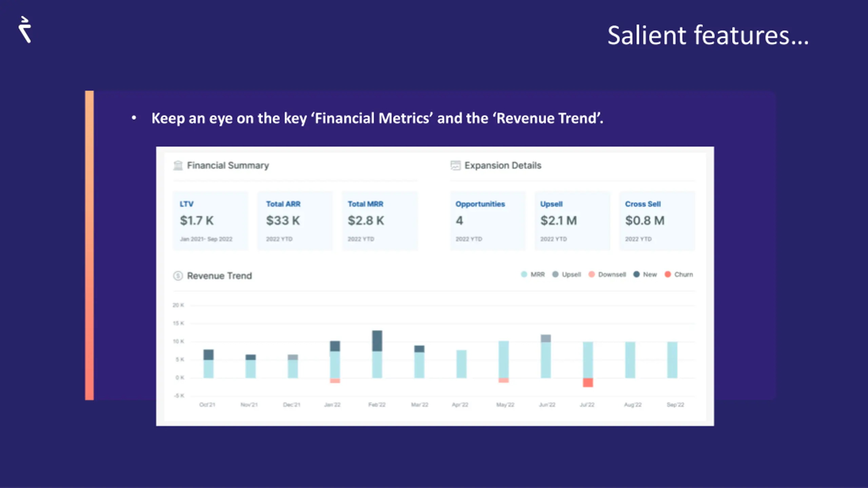Click the Expansion Details chart icon

pos(455,165)
